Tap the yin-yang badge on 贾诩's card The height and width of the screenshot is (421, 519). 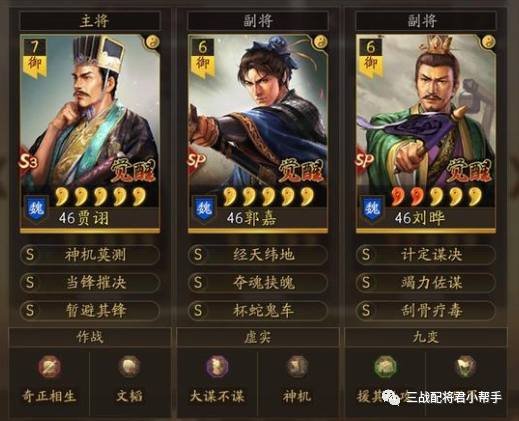(x=152, y=42)
